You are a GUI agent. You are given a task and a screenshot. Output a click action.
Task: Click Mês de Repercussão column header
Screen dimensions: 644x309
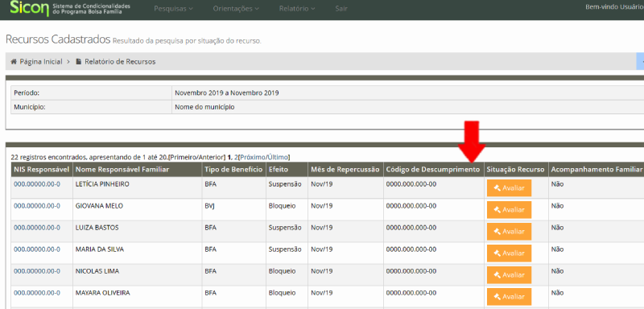(x=345, y=170)
